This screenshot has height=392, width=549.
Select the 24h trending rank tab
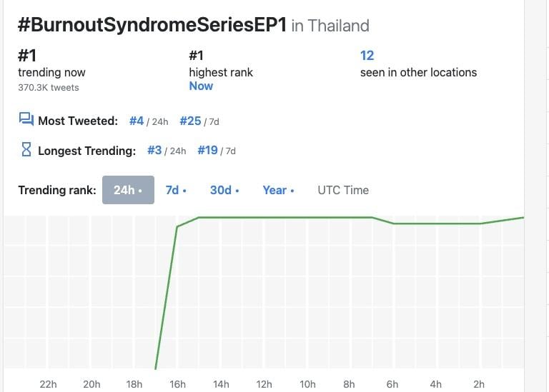pyautogui.click(x=128, y=190)
